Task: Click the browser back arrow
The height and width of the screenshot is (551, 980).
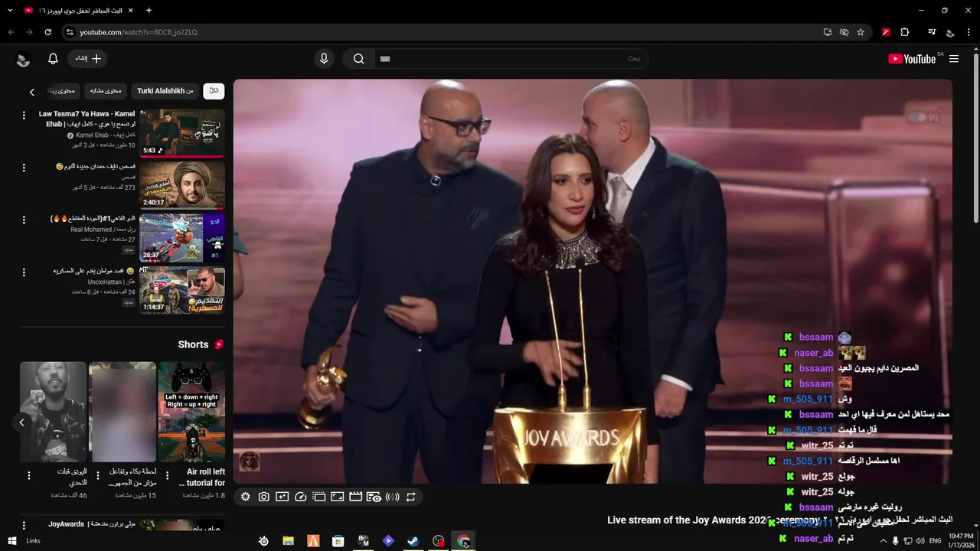Action: click(11, 32)
